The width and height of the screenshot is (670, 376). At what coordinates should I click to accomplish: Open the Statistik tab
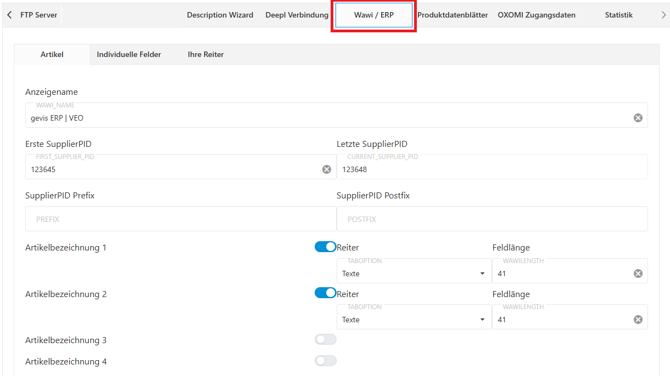pyautogui.click(x=619, y=15)
